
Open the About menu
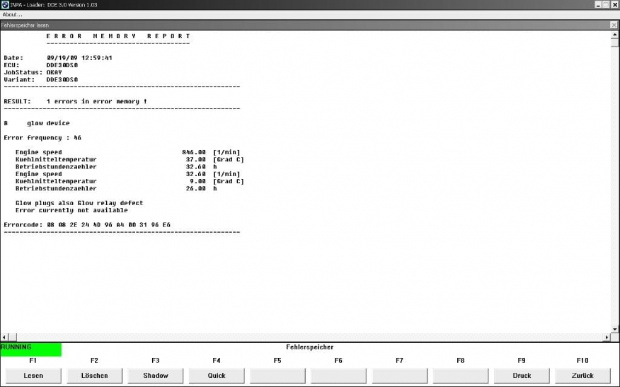[x=12, y=15]
